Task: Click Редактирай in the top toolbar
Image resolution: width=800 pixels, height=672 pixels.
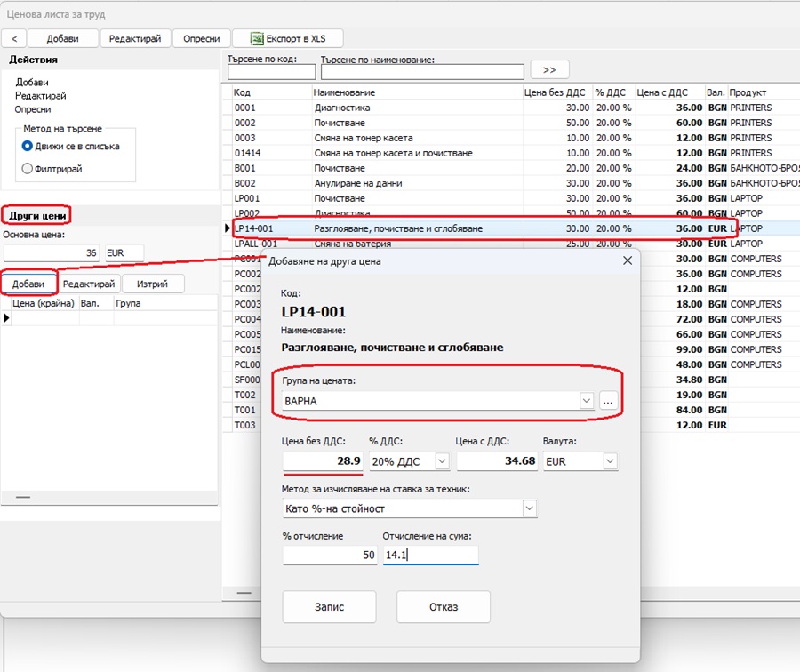Action: pyautogui.click(x=135, y=39)
